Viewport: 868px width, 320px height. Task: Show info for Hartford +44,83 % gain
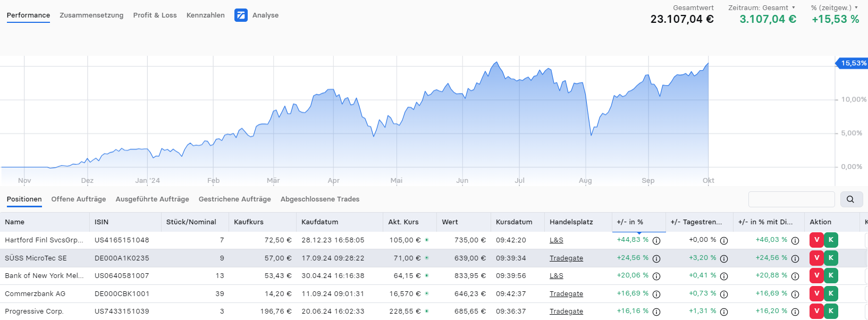[656, 240]
